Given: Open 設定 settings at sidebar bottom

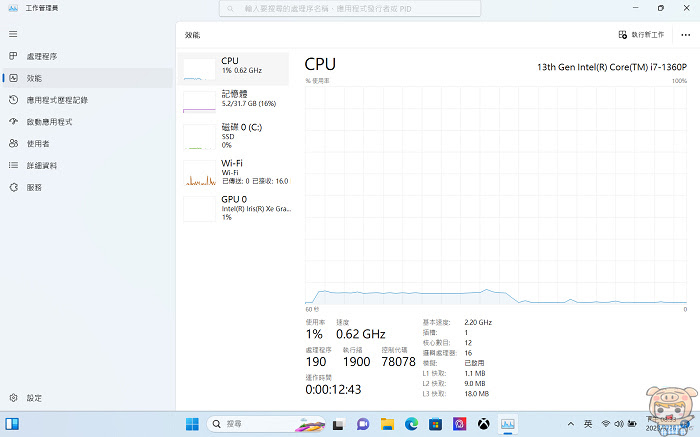Looking at the screenshot, I should click(87, 398).
